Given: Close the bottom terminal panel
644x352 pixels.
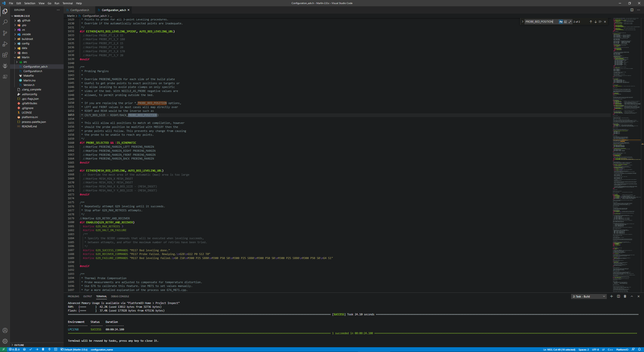Looking at the screenshot, I should tap(638, 296).
